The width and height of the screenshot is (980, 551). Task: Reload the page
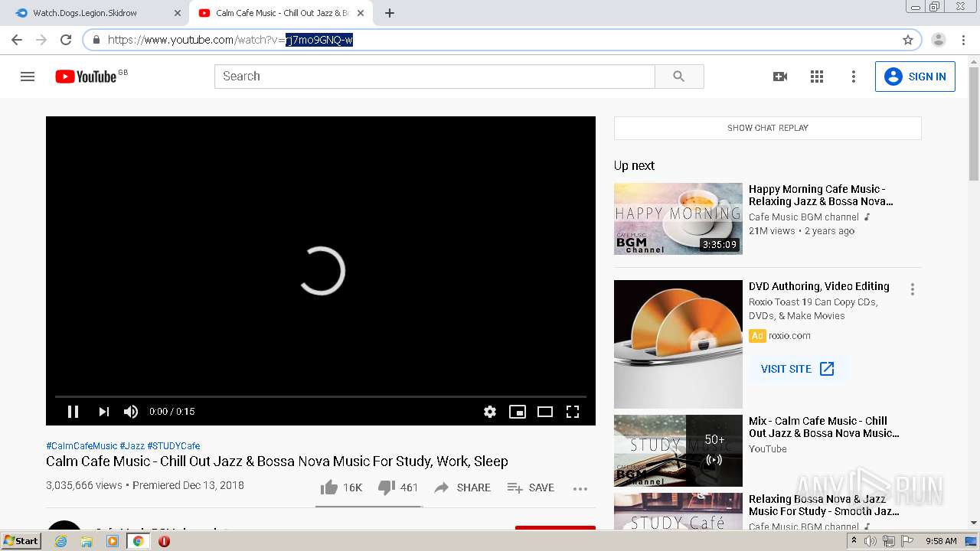pyautogui.click(x=66, y=40)
